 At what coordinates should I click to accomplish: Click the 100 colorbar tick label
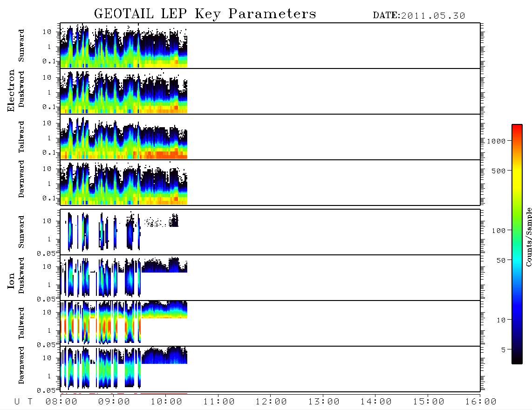pos(498,231)
